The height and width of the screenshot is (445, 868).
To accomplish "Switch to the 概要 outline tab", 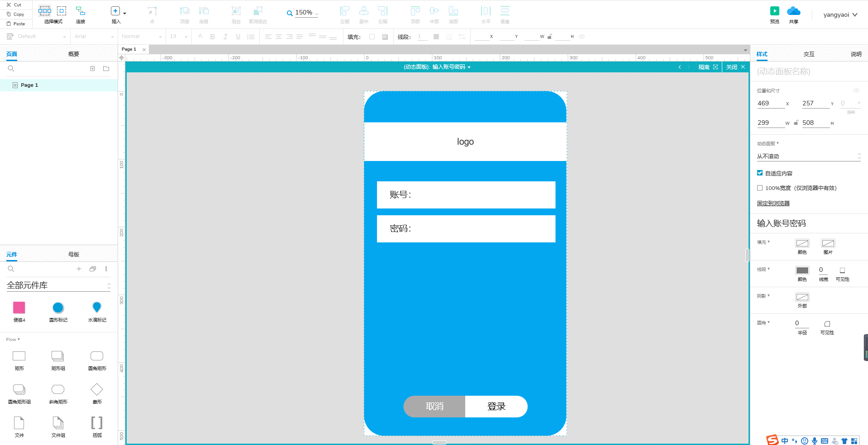I will (74, 54).
